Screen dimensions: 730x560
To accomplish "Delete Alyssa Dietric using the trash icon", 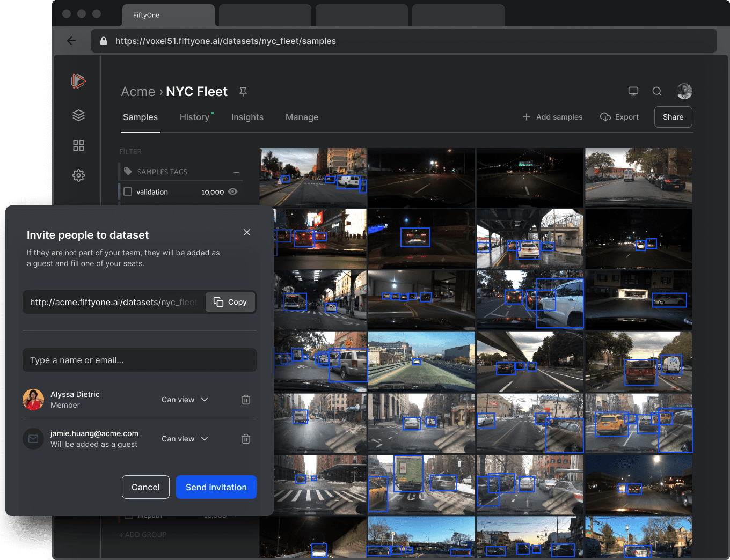I will click(246, 400).
